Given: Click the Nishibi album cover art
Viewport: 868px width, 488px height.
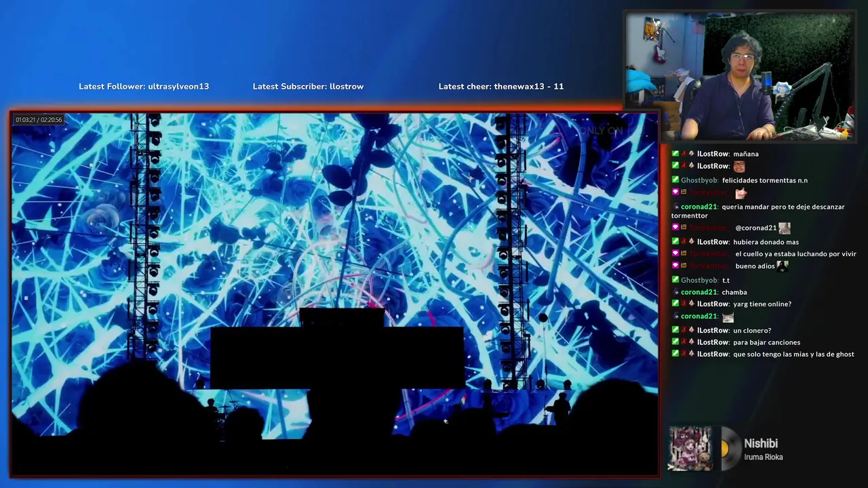Looking at the screenshot, I should coord(690,448).
